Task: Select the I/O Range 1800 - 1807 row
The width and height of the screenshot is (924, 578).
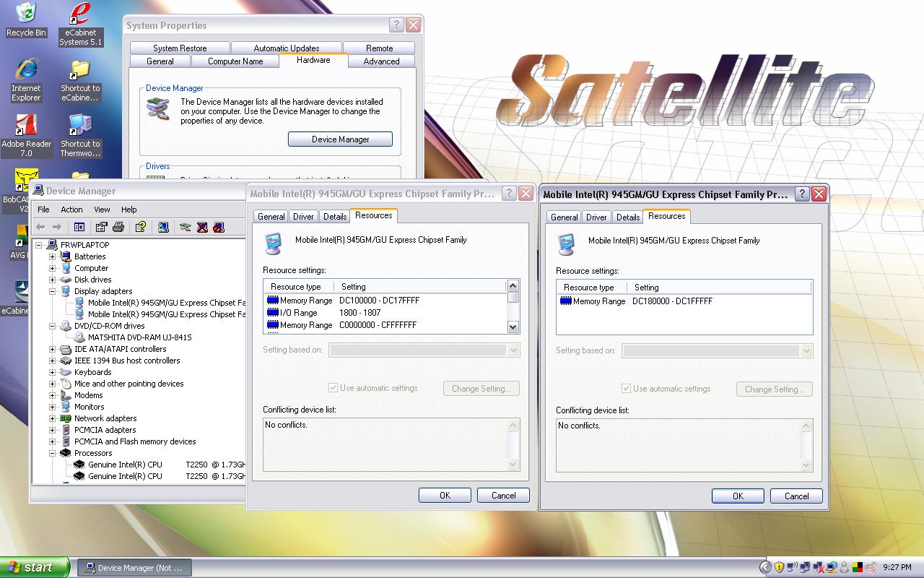Action: click(x=385, y=313)
